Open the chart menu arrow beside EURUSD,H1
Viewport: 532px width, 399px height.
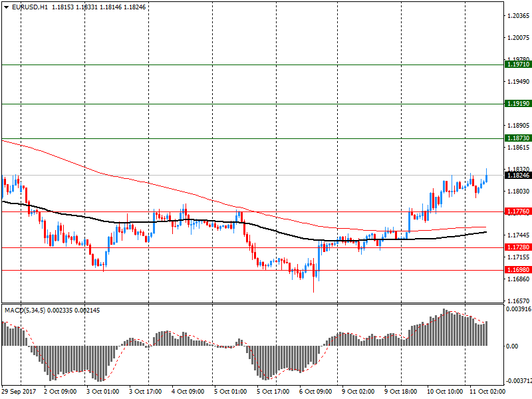click(6, 7)
